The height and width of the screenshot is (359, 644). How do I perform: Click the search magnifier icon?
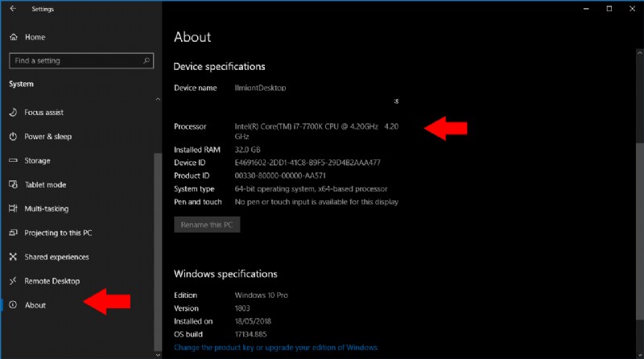coord(146,60)
